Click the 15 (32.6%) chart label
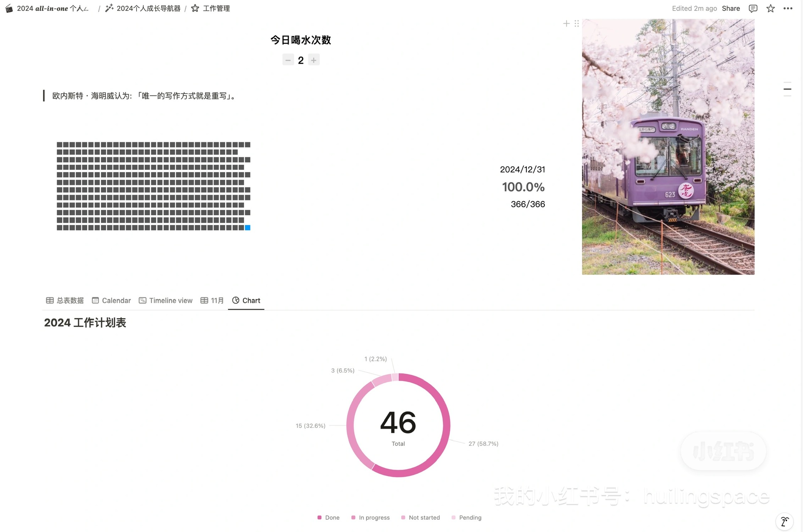Image resolution: width=803 pixels, height=532 pixels. pyautogui.click(x=310, y=426)
